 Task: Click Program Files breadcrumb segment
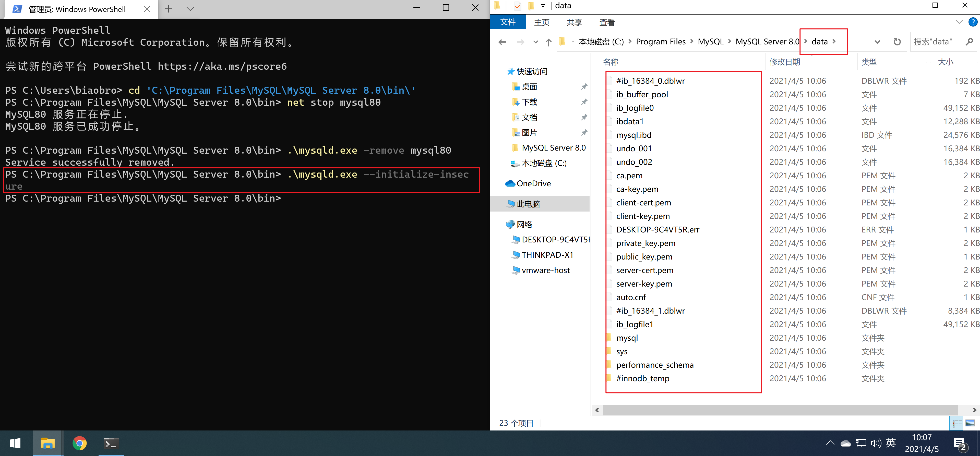660,41
